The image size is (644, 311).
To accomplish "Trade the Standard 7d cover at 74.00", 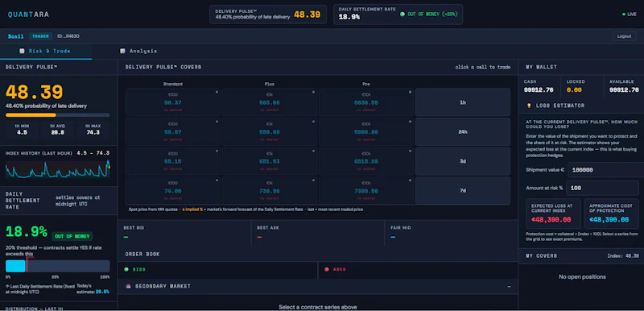I will click(x=173, y=191).
